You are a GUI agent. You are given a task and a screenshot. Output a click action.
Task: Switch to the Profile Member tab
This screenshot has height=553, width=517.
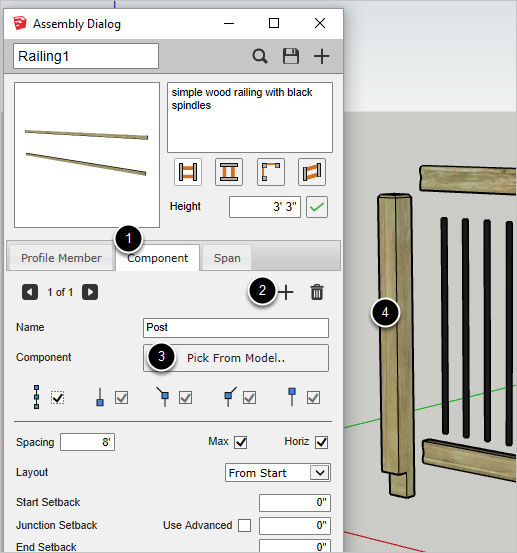click(x=61, y=258)
